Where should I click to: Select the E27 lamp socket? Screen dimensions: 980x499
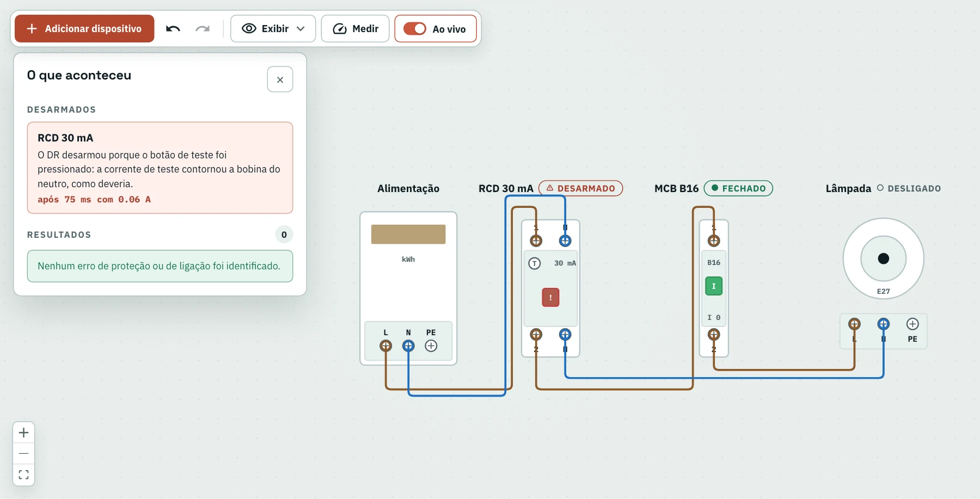pos(883,258)
